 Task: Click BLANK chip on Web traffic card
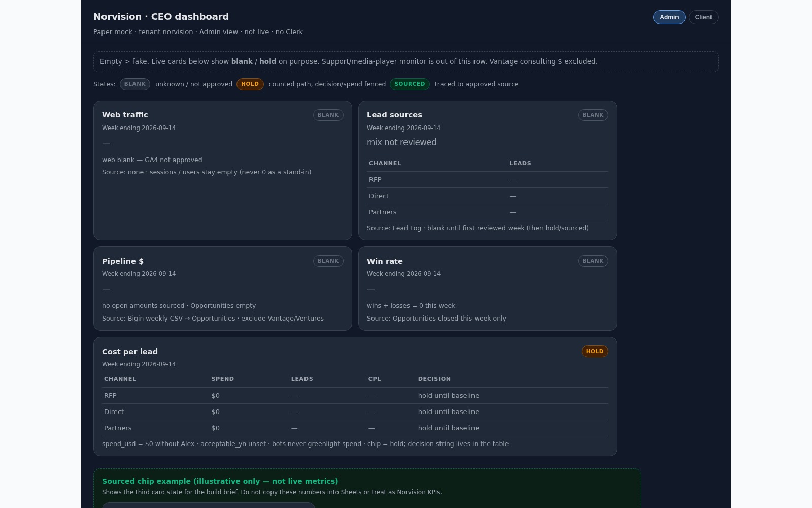(328, 115)
